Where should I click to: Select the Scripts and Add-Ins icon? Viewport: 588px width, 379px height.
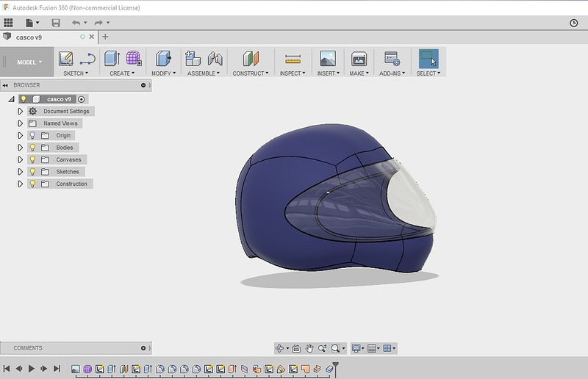tap(392, 59)
